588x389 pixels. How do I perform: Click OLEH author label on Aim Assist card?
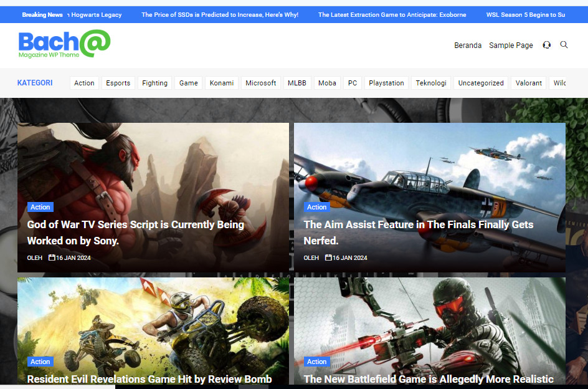click(311, 257)
